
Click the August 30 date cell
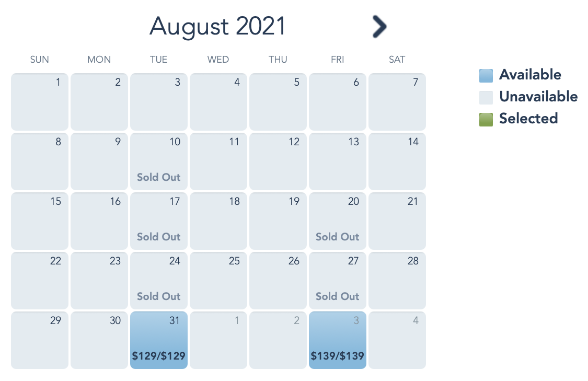[99, 340]
